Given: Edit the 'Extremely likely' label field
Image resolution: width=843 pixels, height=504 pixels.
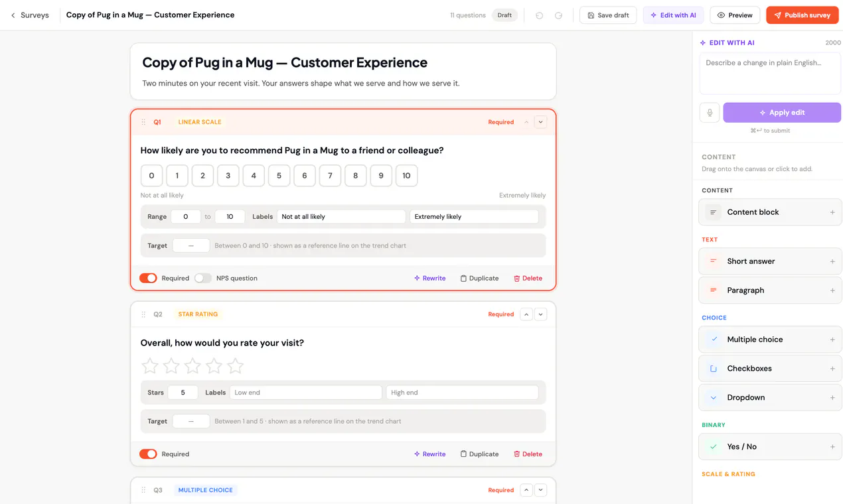Looking at the screenshot, I should [474, 217].
